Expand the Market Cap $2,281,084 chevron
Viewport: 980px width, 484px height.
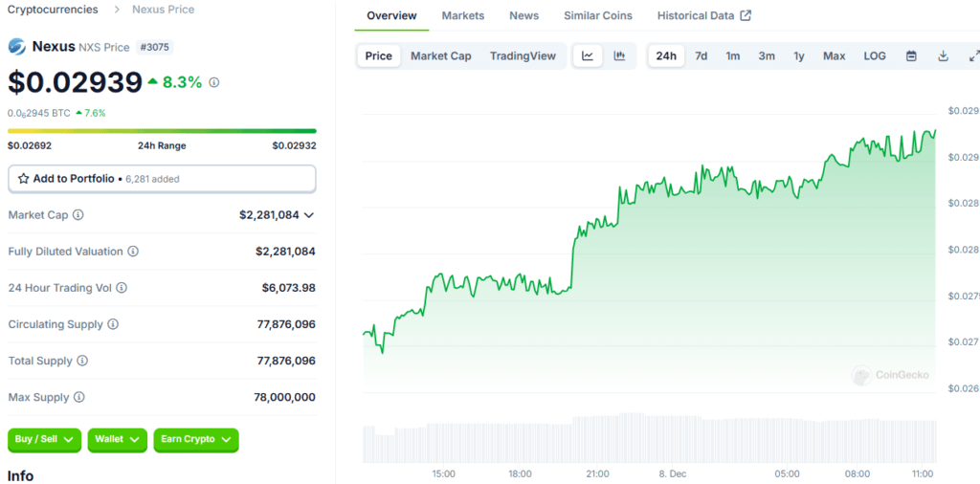point(309,215)
